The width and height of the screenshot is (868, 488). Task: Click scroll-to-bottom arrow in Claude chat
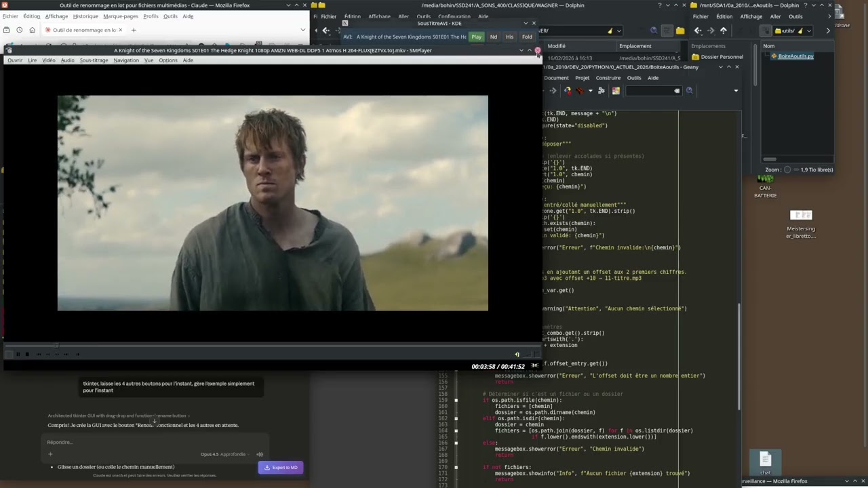(155, 421)
